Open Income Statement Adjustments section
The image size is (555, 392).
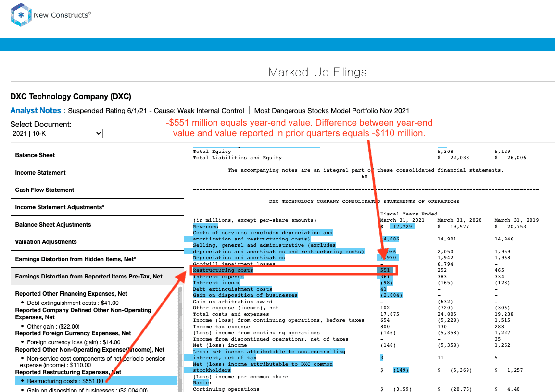point(97,207)
